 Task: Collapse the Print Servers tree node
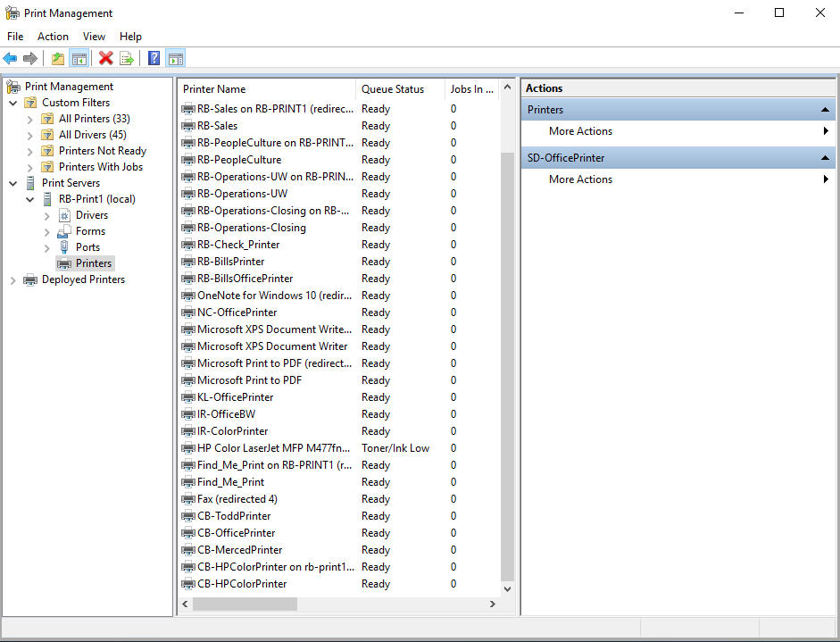pos(13,183)
